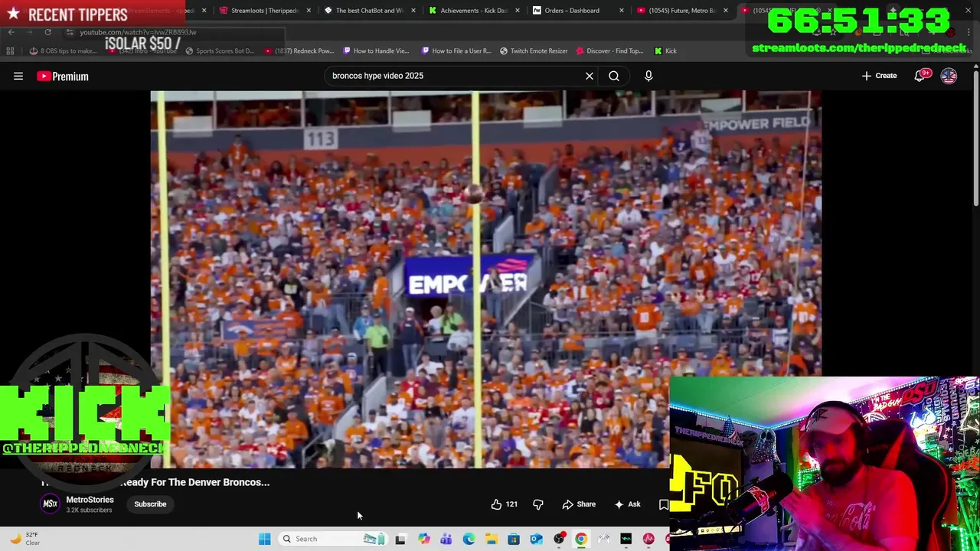980x551 pixels.
Task: Open the green waveform app on the taskbar
Action: tap(626, 539)
